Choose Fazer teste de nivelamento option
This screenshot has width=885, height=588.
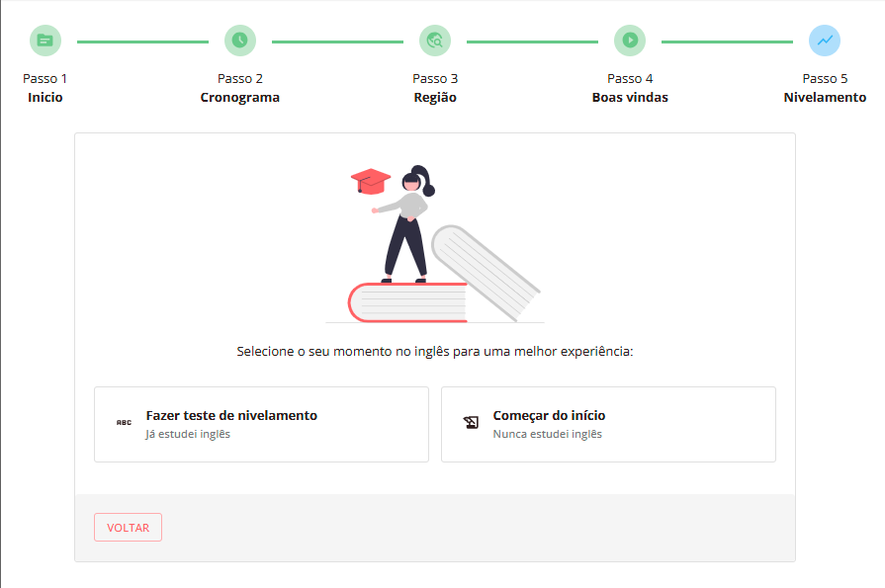tap(261, 424)
